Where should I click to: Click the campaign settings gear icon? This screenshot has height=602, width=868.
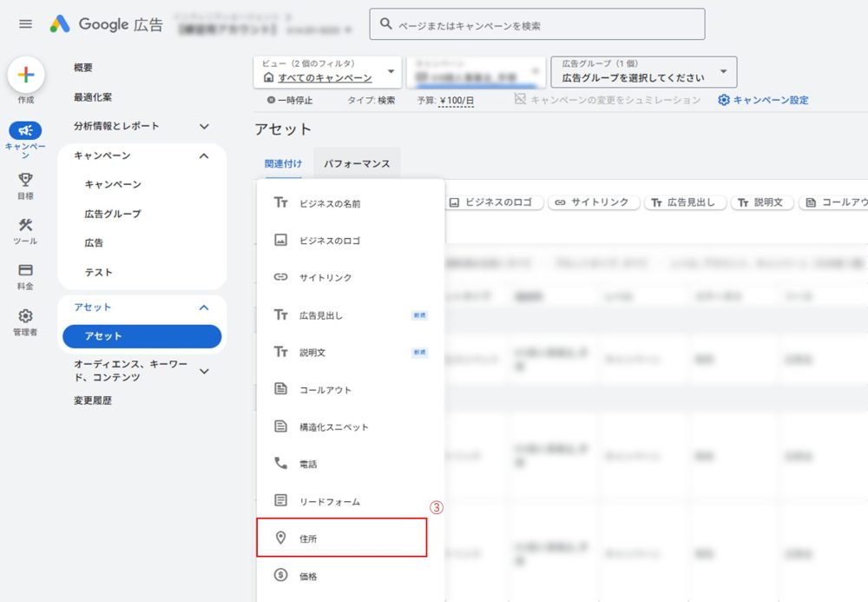click(x=724, y=100)
